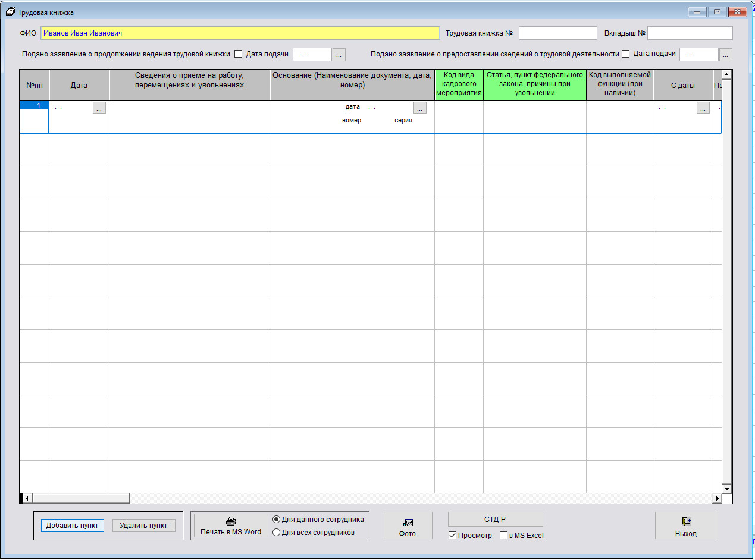Uncheck the Просмотр checkbox

[x=452, y=536]
